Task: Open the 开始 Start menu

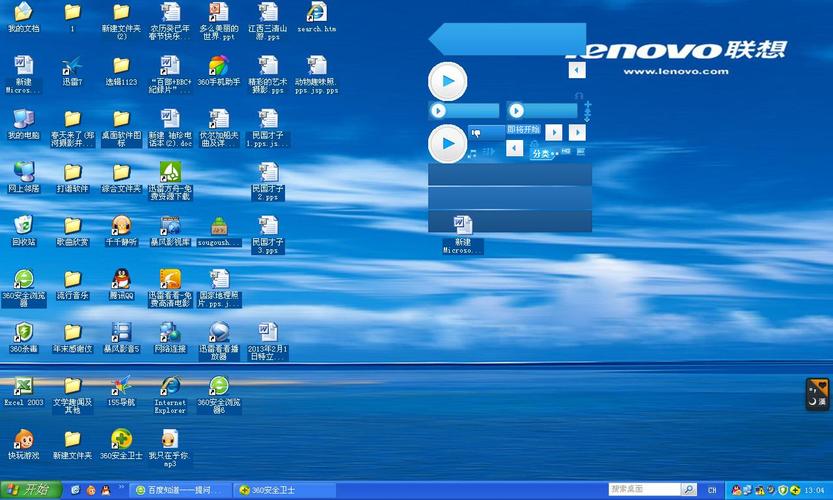Action: [31, 489]
